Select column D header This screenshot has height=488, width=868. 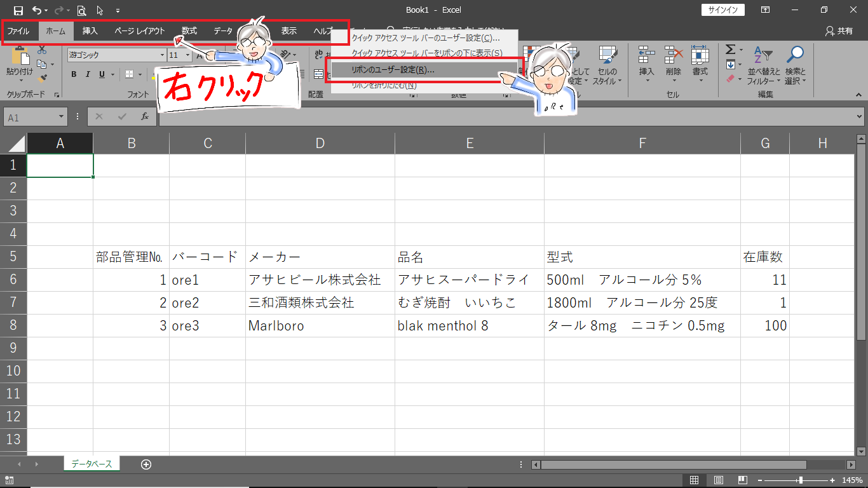click(x=320, y=144)
